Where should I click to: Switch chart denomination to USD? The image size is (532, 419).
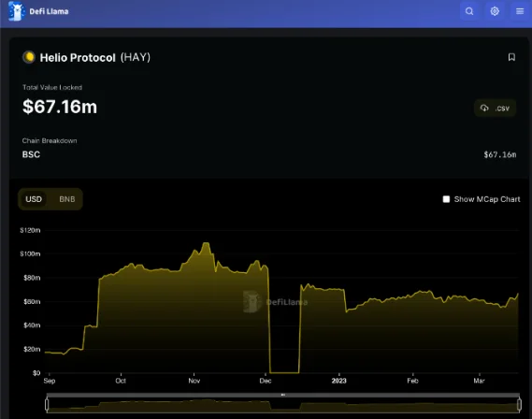coord(34,199)
